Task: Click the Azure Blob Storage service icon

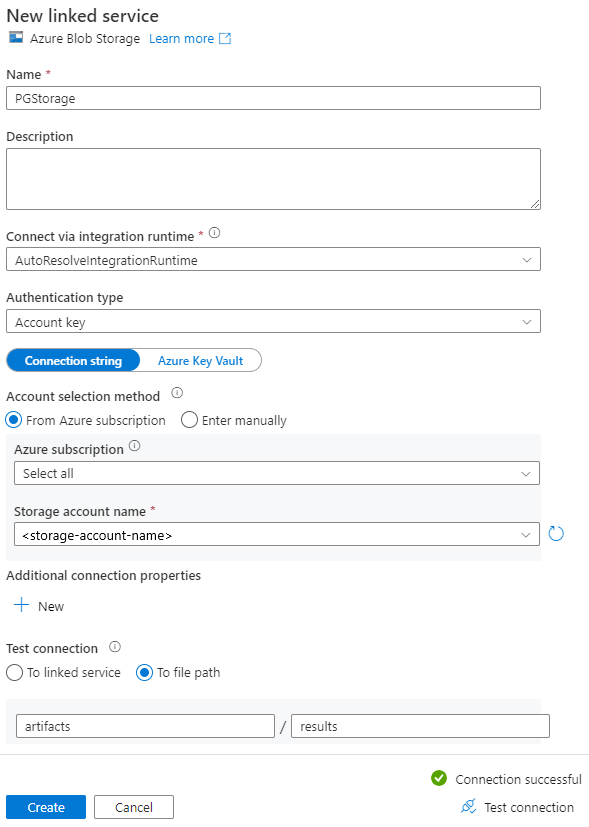Action: tap(16, 39)
